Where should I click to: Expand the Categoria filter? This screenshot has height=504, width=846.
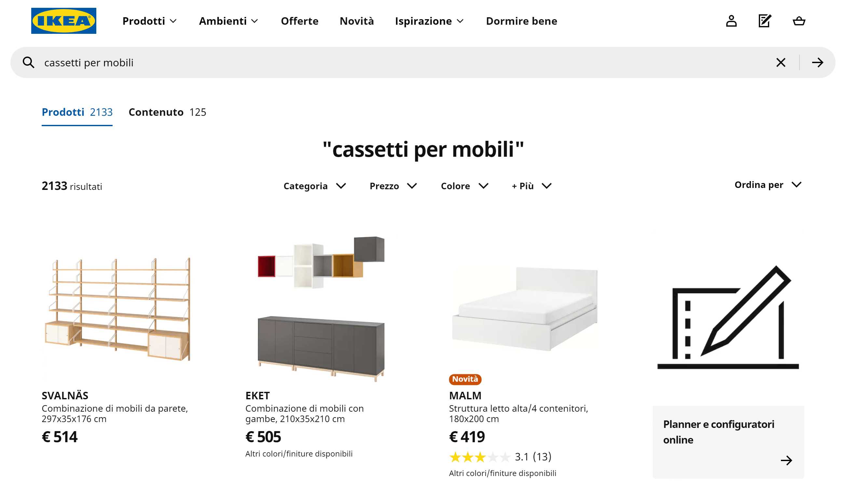315,186
